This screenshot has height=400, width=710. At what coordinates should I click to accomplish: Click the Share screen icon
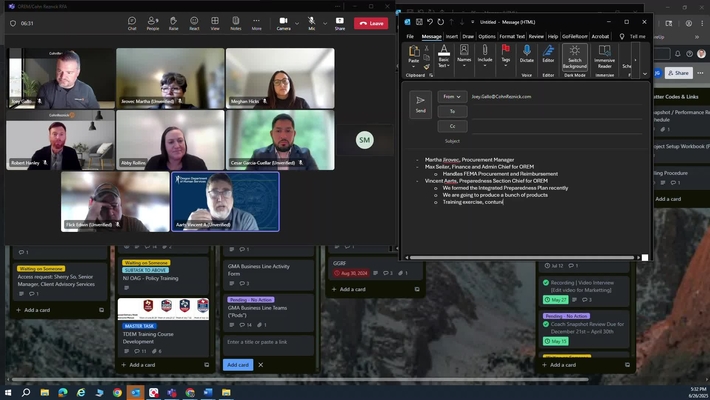click(340, 23)
